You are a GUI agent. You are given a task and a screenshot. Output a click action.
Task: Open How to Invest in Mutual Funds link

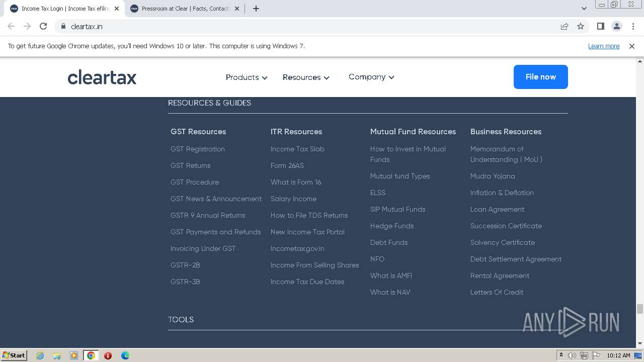point(408,154)
